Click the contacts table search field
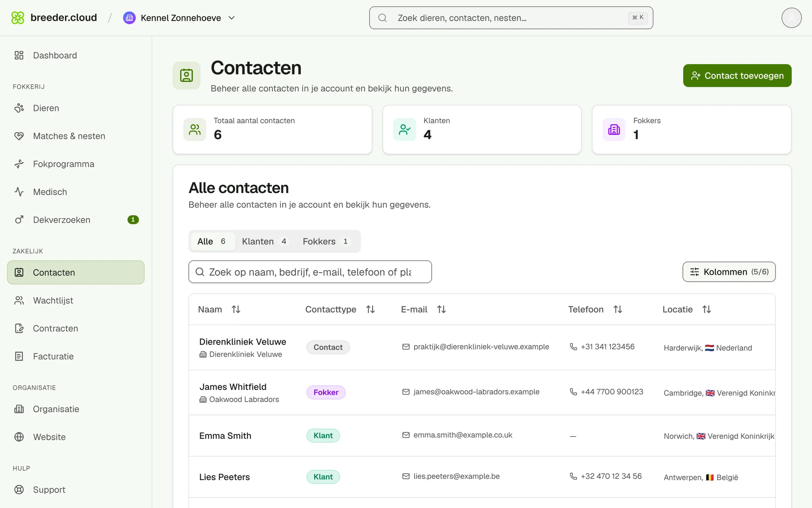Image resolution: width=812 pixels, height=508 pixels. coord(310,272)
